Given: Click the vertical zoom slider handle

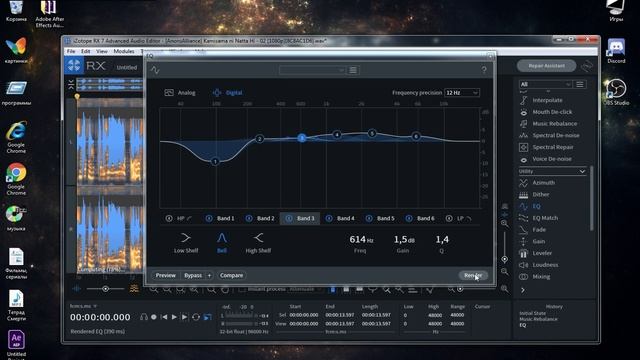Looking at the screenshot, I should tap(504, 259).
